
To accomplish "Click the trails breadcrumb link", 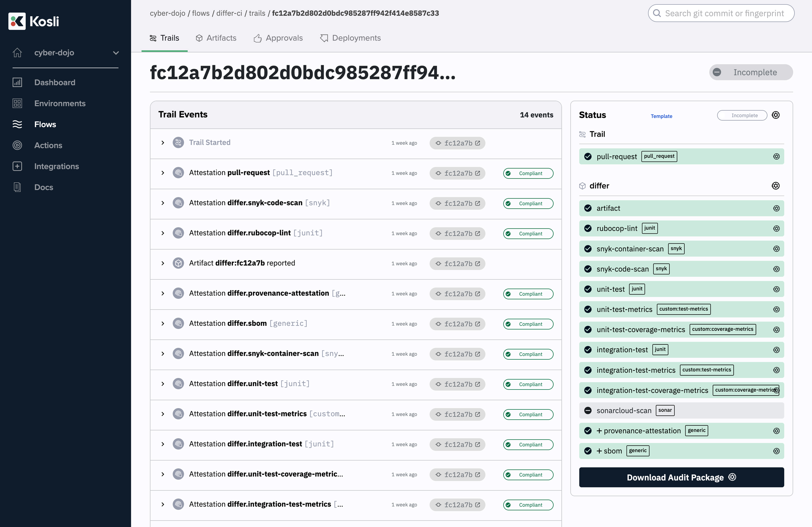I will click(257, 13).
